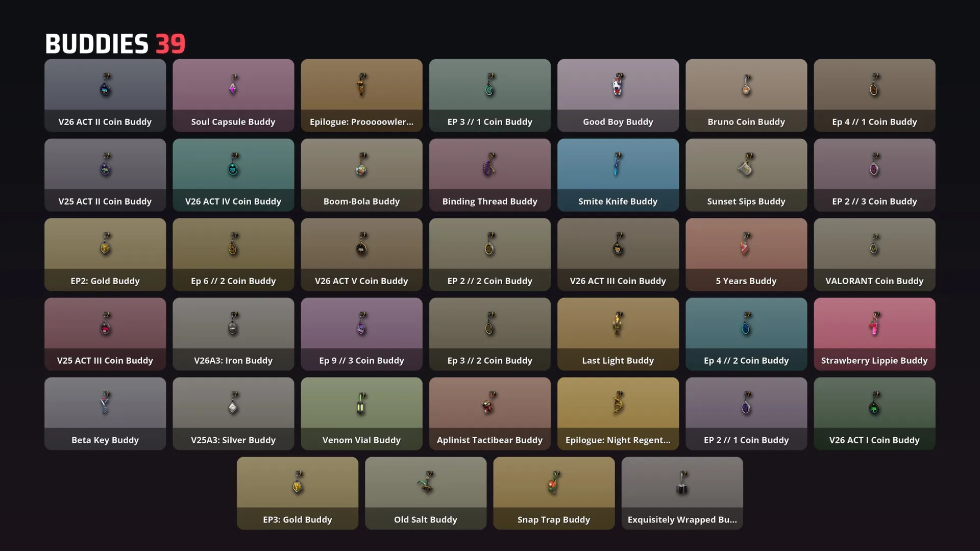Pick the 5 Years Buddy charm
The image size is (980, 551).
pos(746,244)
